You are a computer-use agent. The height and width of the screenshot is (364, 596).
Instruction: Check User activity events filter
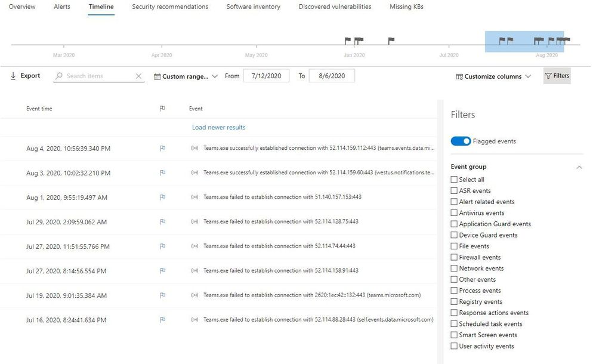pyautogui.click(x=454, y=346)
